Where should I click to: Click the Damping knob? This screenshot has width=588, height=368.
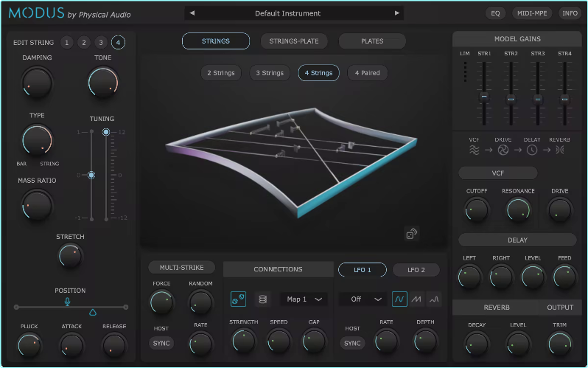(36, 83)
